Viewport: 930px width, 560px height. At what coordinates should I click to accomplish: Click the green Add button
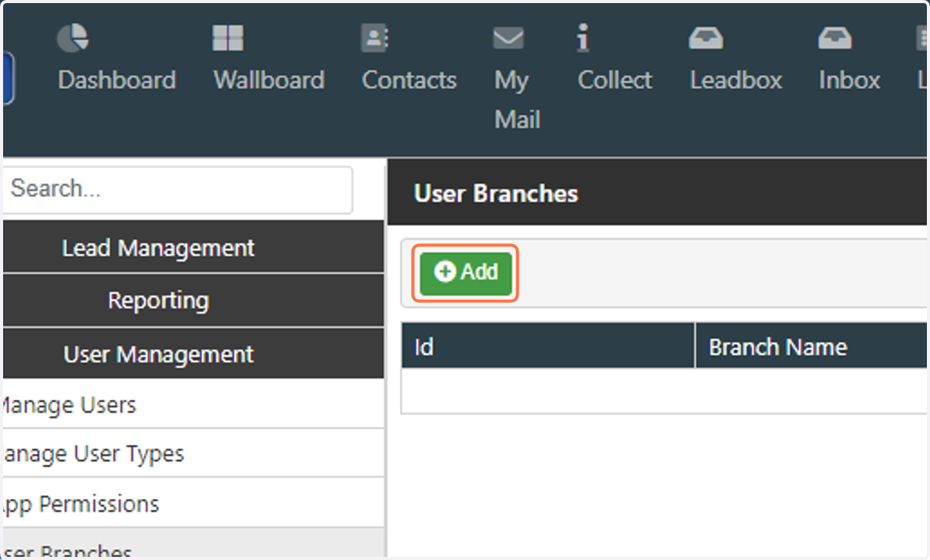466,273
